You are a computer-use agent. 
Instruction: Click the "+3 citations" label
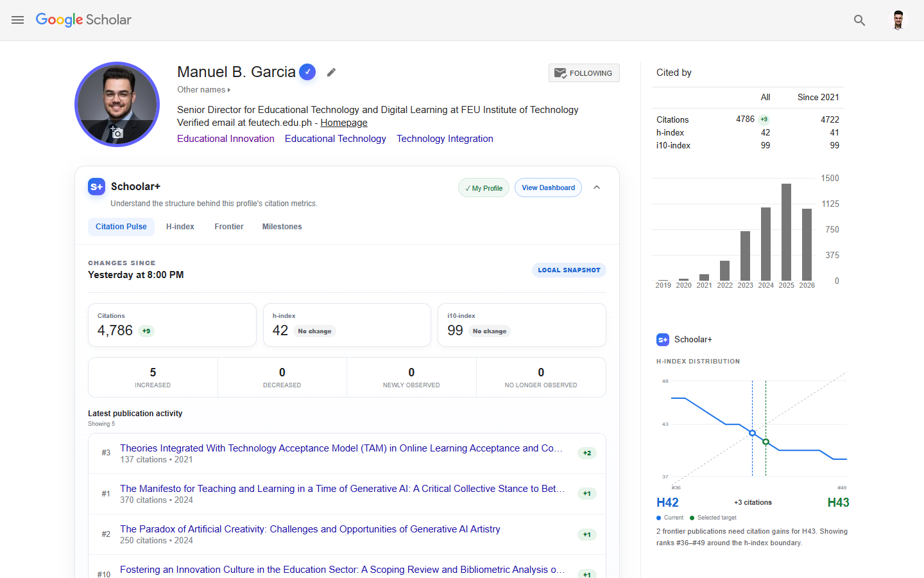[753, 503]
